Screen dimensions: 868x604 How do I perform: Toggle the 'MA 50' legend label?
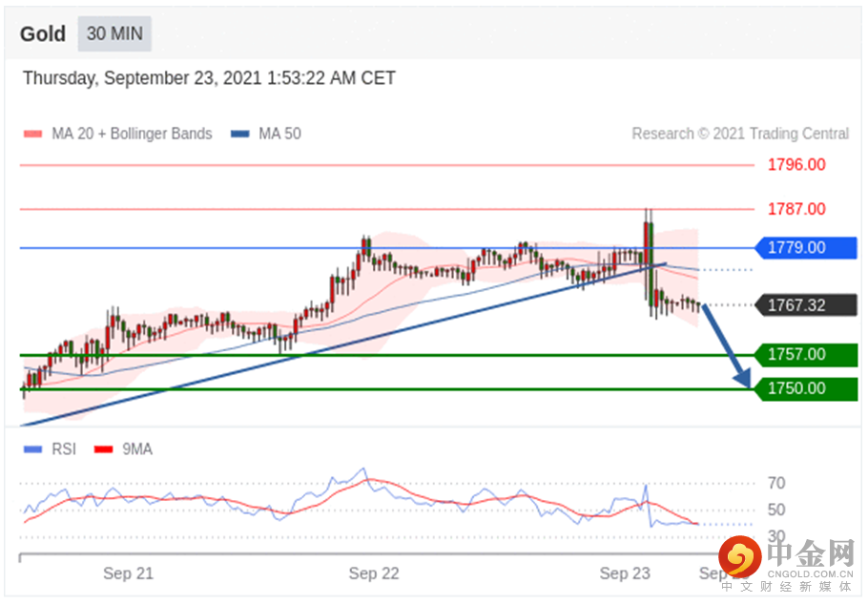(x=280, y=134)
